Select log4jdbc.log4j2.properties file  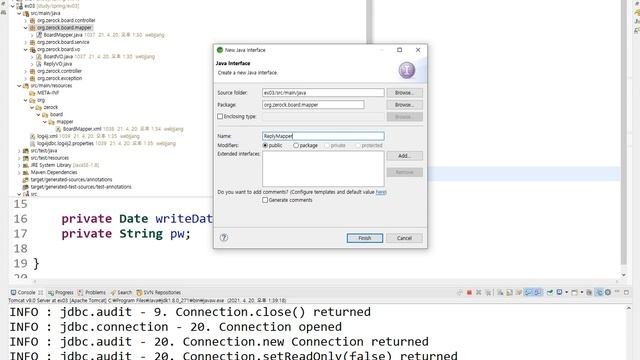[x=65, y=143]
